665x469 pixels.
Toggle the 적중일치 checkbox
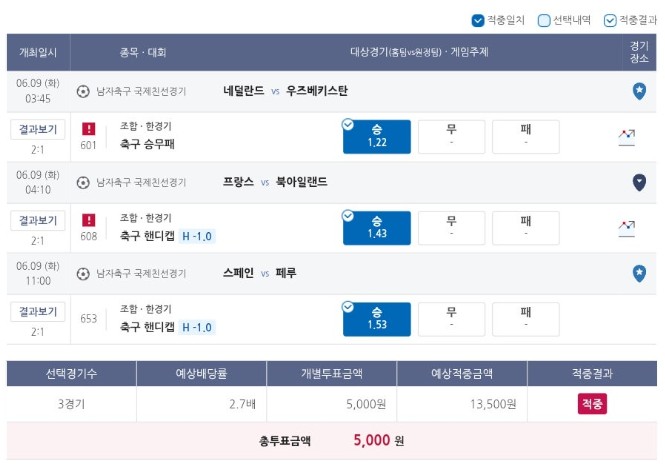tap(478, 20)
